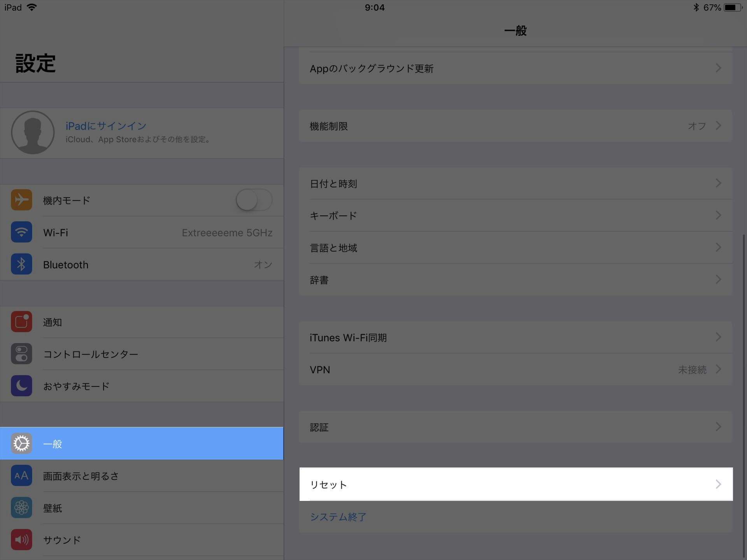Image resolution: width=747 pixels, height=560 pixels.
Task: Click the 画面表示と明るさ AA icon
Action: click(x=21, y=476)
